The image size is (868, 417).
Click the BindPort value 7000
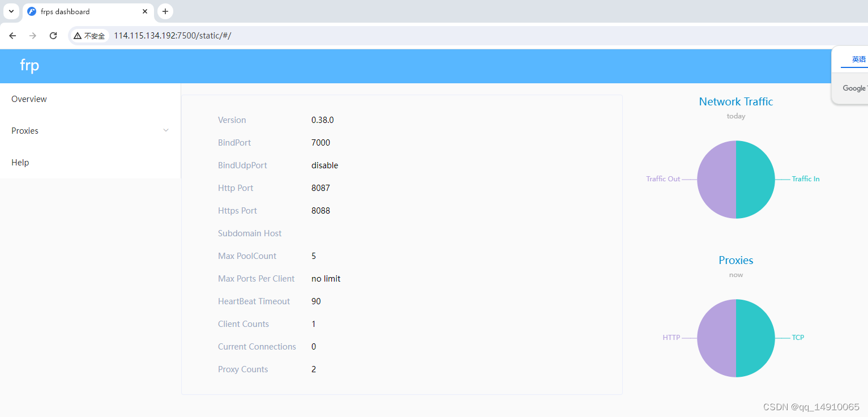pyautogui.click(x=320, y=143)
